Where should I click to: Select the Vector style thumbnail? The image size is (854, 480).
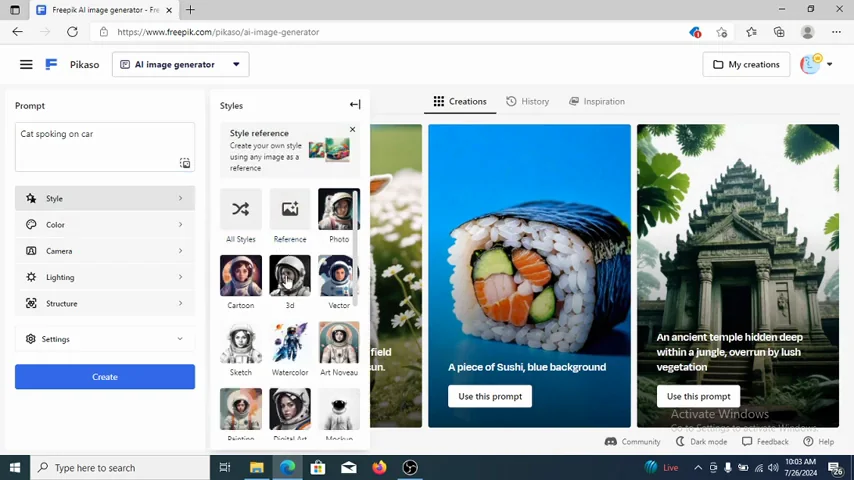(338, 276)
